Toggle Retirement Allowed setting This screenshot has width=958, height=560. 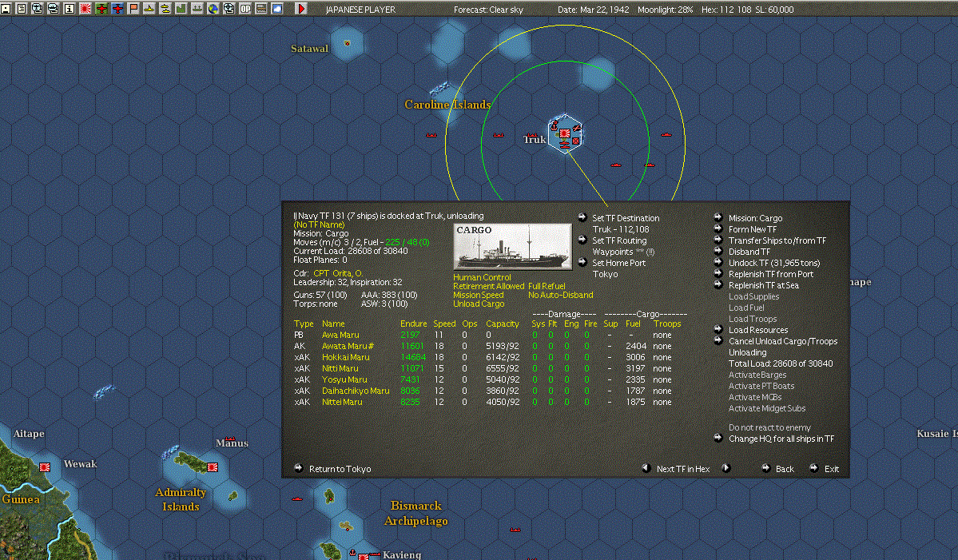[488, 286]
